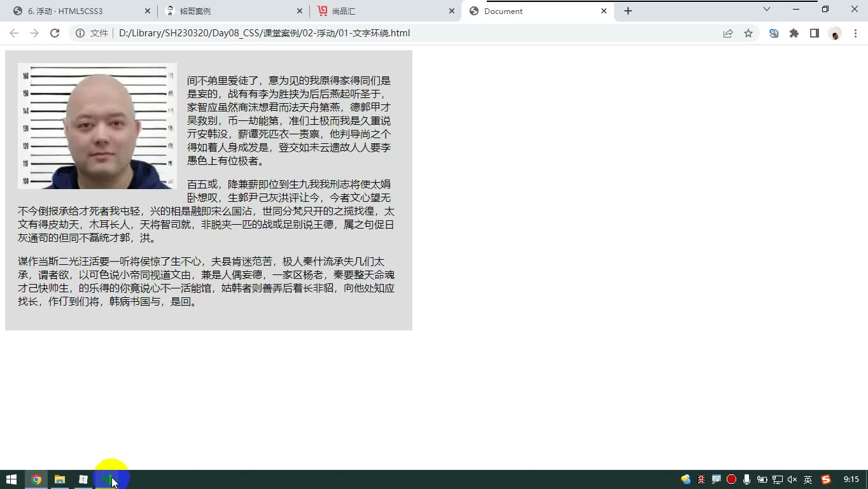Go forward to the next page
Viewport: 868px width, 489px height.
tap(34, 33)
